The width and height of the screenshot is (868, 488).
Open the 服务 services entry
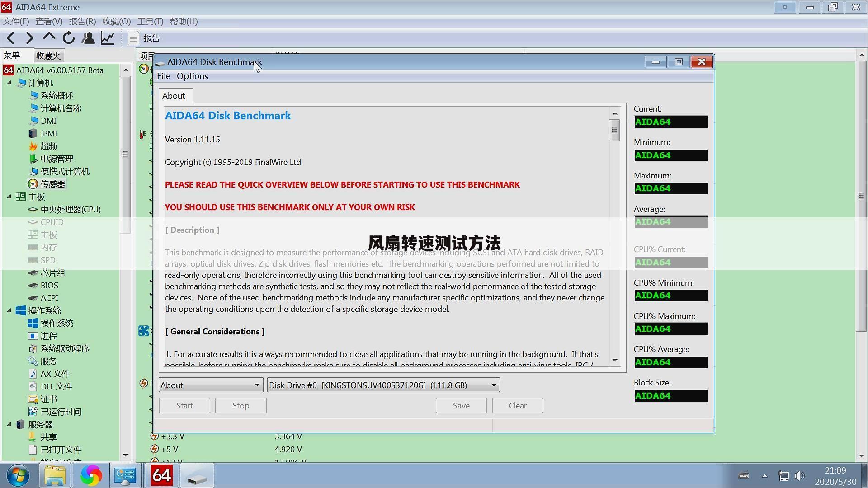(x=49, y=361)
